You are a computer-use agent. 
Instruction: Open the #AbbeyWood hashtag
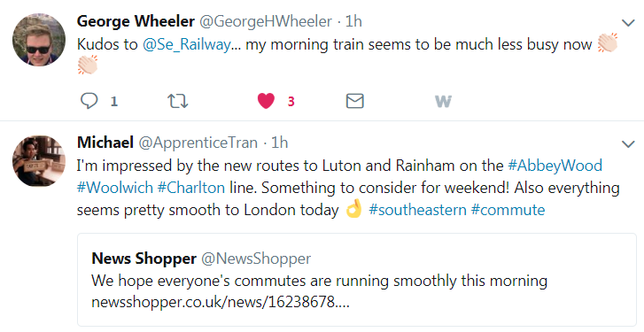[x=555, y=166]
